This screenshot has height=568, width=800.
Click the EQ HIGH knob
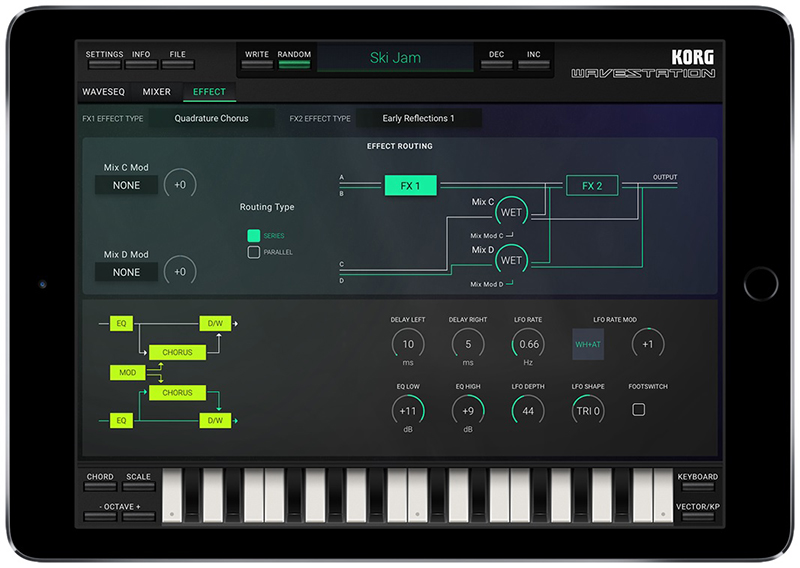pos(468,411)
